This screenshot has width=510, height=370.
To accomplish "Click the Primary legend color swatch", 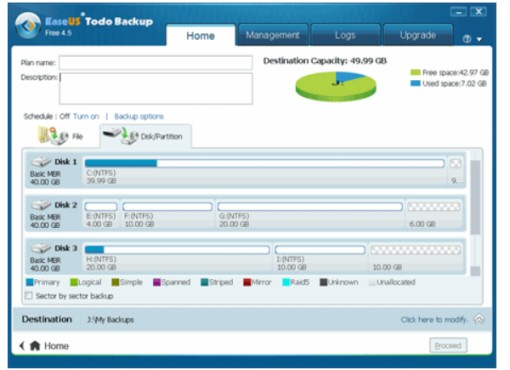I will tap(30, 282).
